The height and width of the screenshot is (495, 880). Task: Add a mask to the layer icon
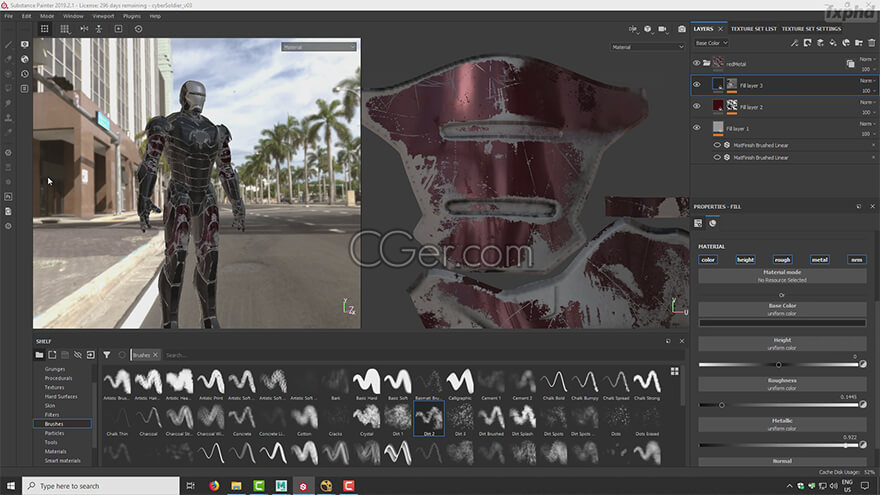tap(807, 43)
